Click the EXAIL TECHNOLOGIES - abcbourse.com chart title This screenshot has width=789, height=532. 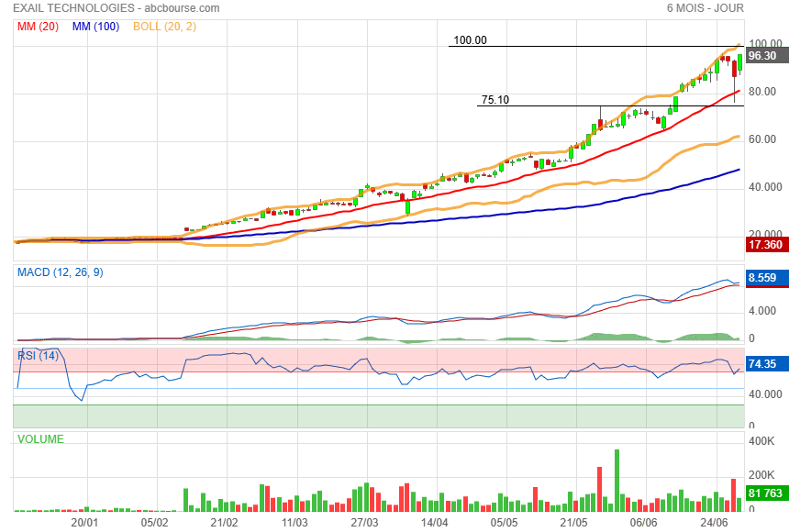(117, 8)
